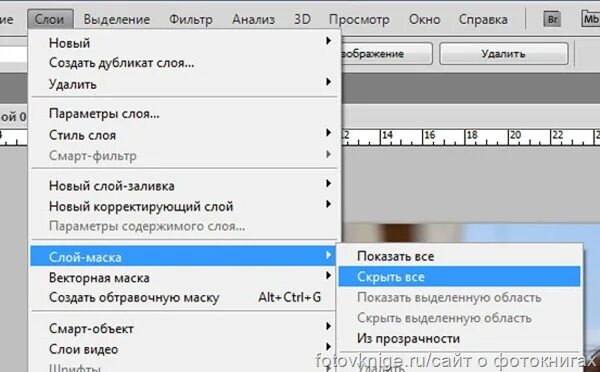Viewport: 600px width, 372px height.
Task: Click the arrow beside Векторная маска
Action: click(x=328, y=275)
